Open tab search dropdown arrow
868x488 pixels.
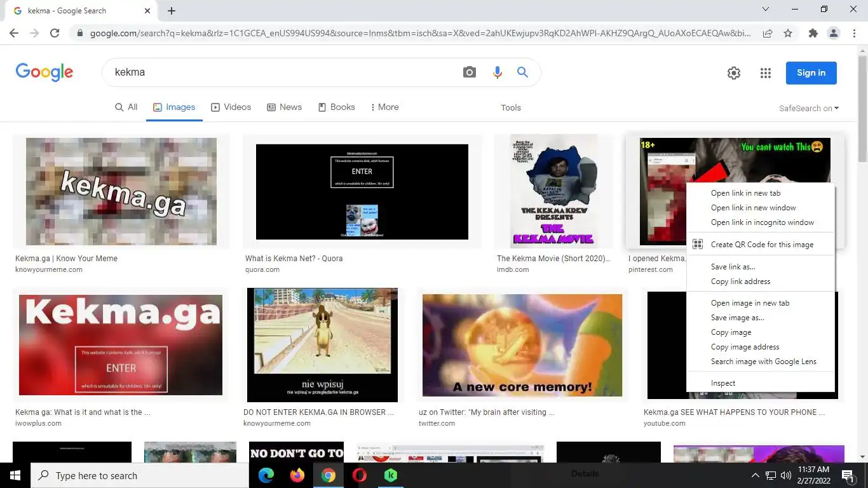pyautogui.click(x=766, y=10)
